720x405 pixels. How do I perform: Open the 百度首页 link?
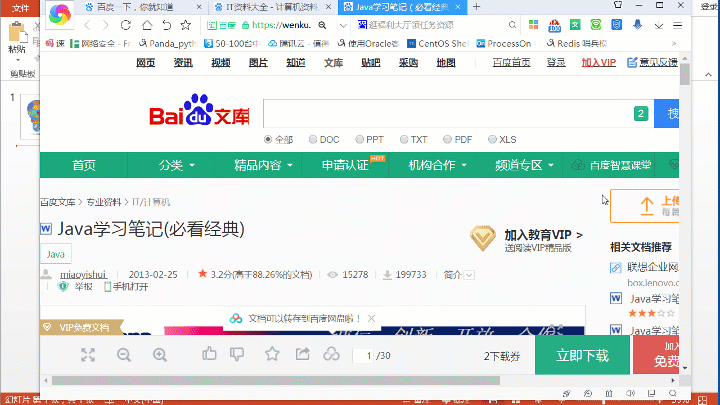click(511, 62)
